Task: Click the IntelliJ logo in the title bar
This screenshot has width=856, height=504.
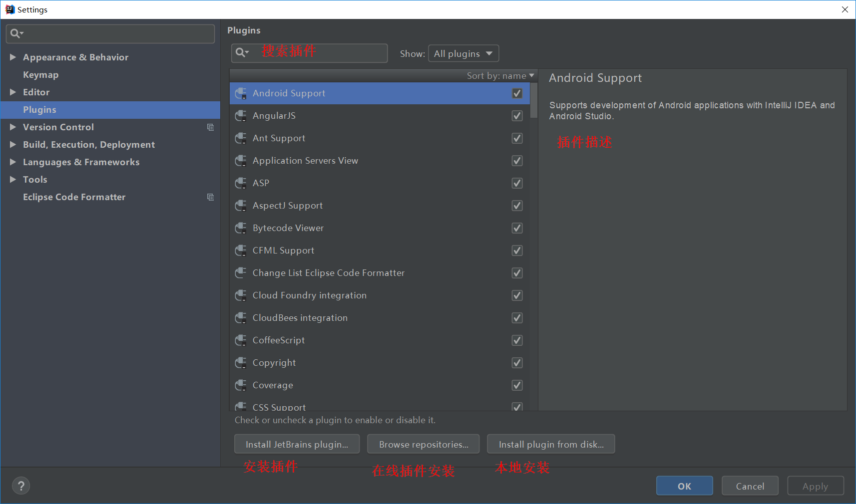Action: click(x=10, y=9)
